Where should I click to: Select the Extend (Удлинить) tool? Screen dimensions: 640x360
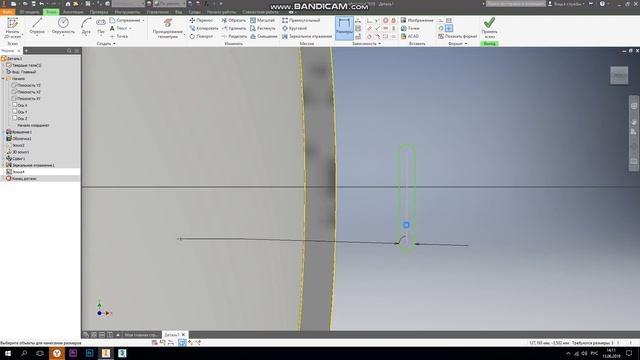coord(234,28)
